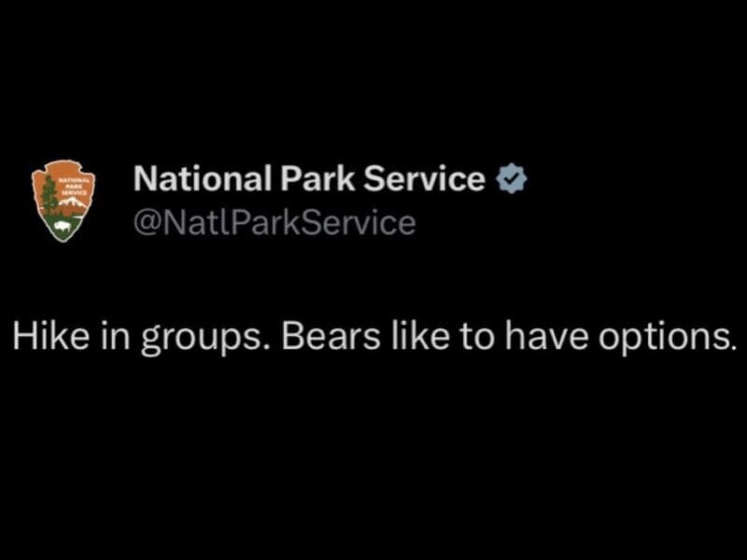Open the National Park Service profile name
Viewport: 747px width, 560px height.
(309, 178)
